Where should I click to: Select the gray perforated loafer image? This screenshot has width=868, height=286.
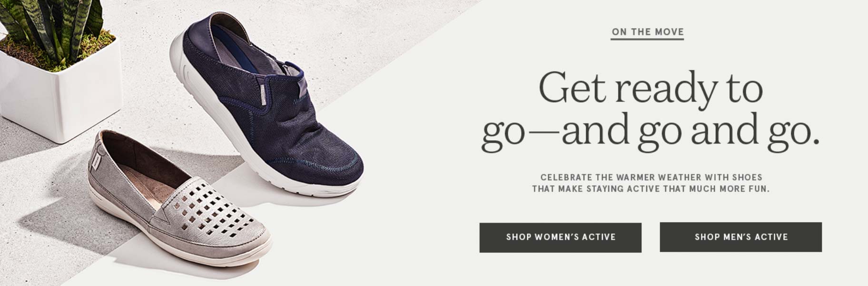(176, 200)
